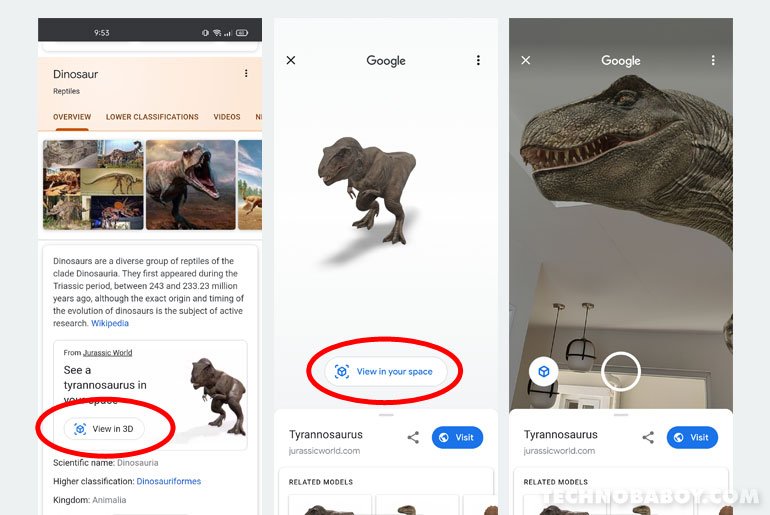This screenshot has width=770, height=515.
Task: Share the Tyrannosaurus from middle screen
Action: [413, 437]
